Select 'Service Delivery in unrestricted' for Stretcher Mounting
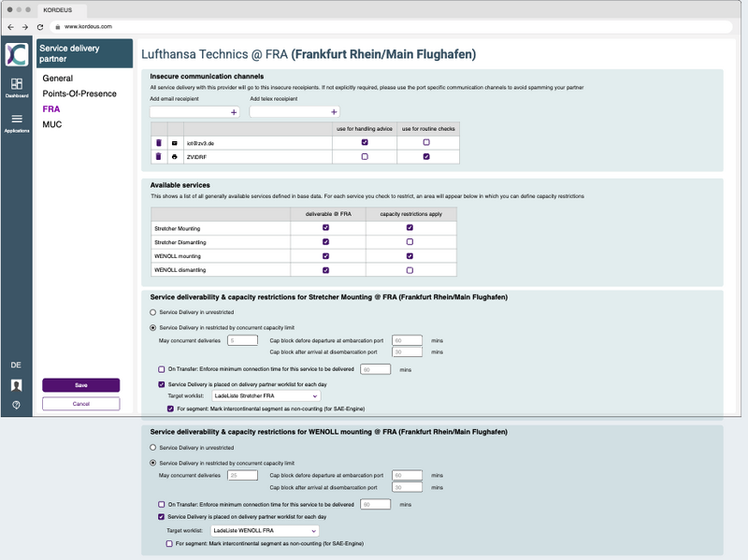Image resolution: width=748 pixels, height=560 pixels. point(152,312)
